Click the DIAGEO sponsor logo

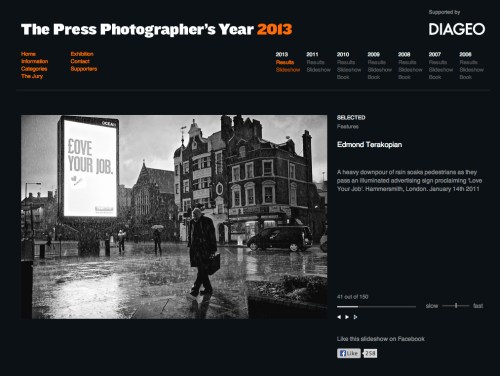pos(457,29)
